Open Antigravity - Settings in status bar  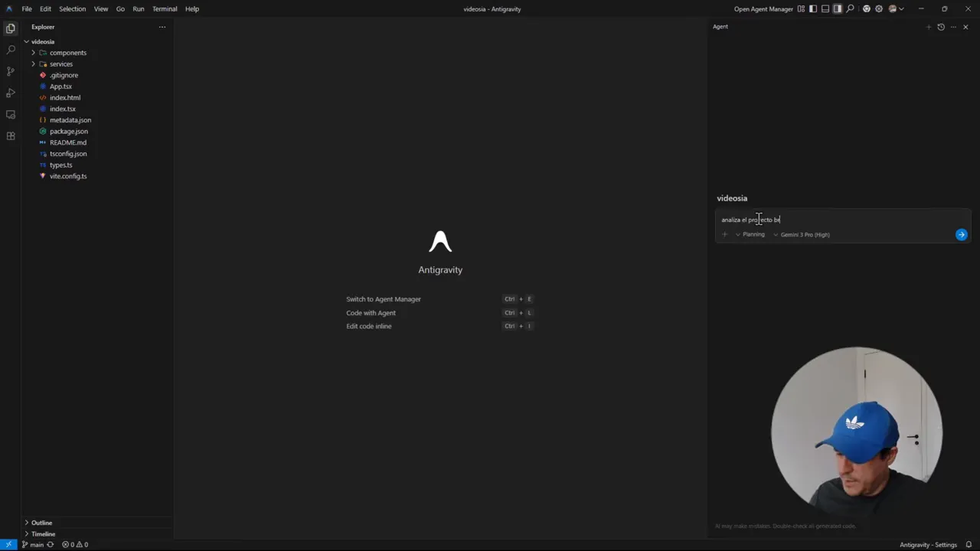click(928, 545)
